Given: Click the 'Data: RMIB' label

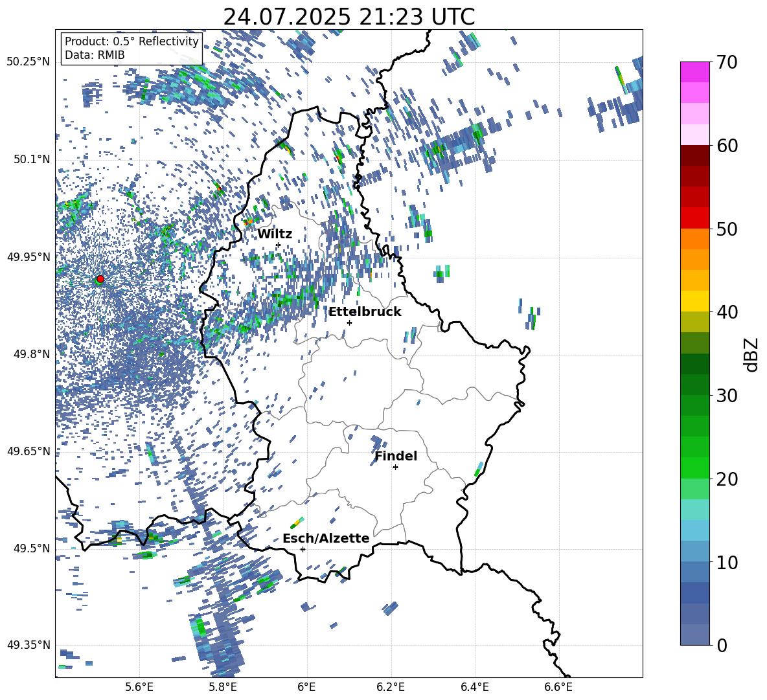Looking at the screenshot, I should [x=95, y=55].
